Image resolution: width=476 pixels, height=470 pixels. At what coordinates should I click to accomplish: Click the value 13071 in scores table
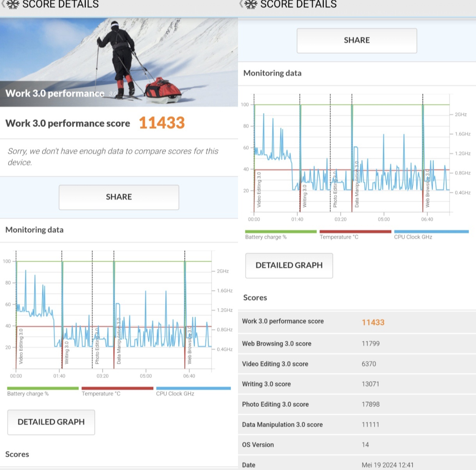(x=371, y=384)
